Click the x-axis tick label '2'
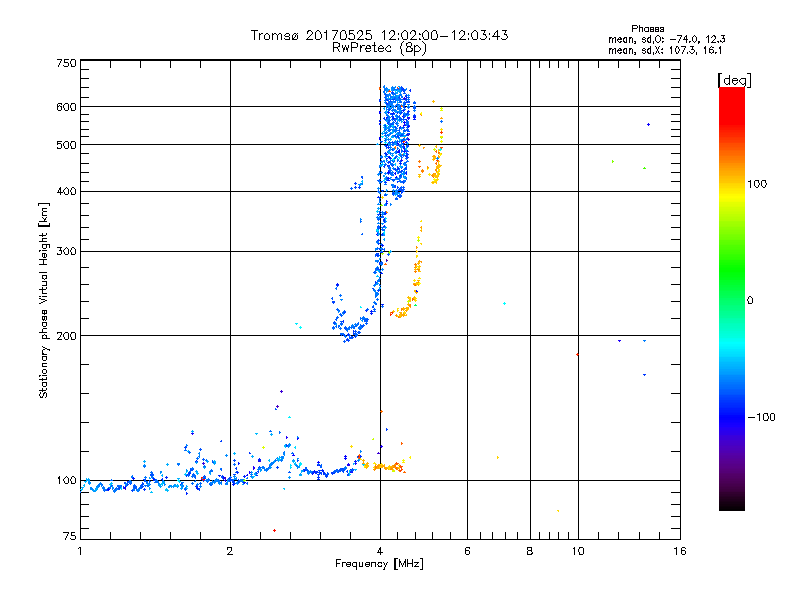Viewport: 800px width, 600px height. click(x=230, y=551)
